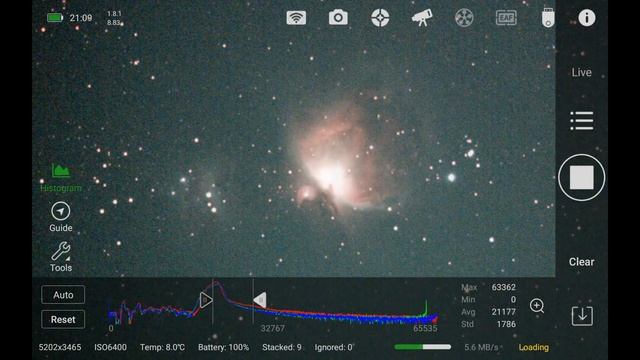Click the Orion nebula preview image
640x360 pixels.
294,139
